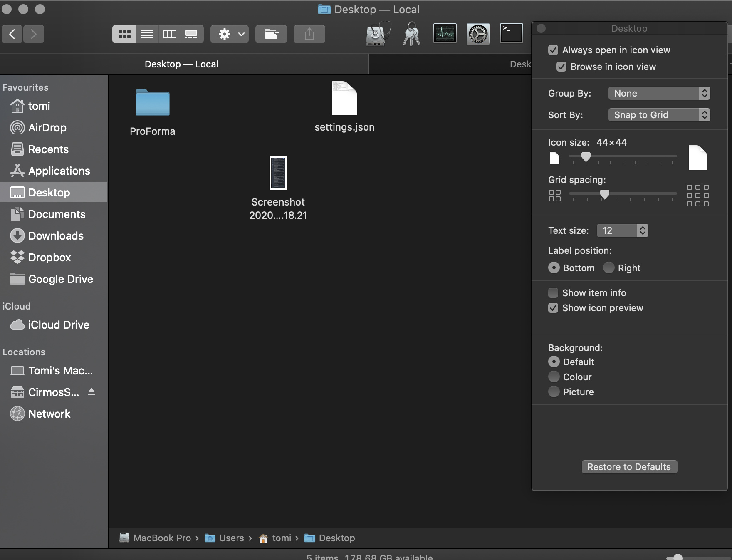This screenshot has width=732, height=560.
Task: Open Terminal from the toolbar
Action: (511, 33)
